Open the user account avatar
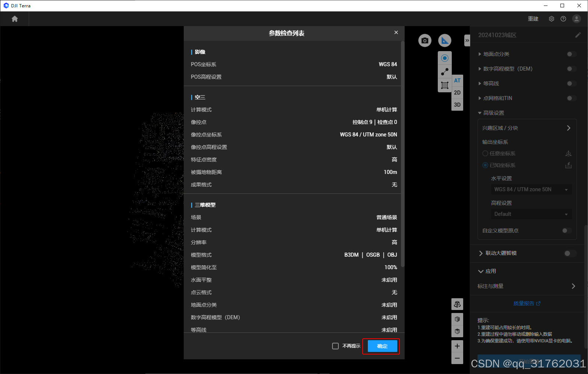 (577, 19)
